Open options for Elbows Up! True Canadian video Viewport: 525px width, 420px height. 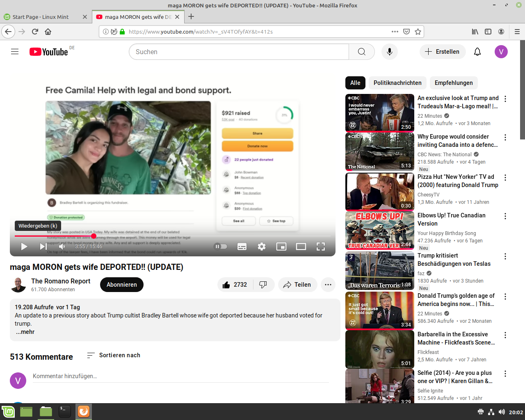(505, 216)
